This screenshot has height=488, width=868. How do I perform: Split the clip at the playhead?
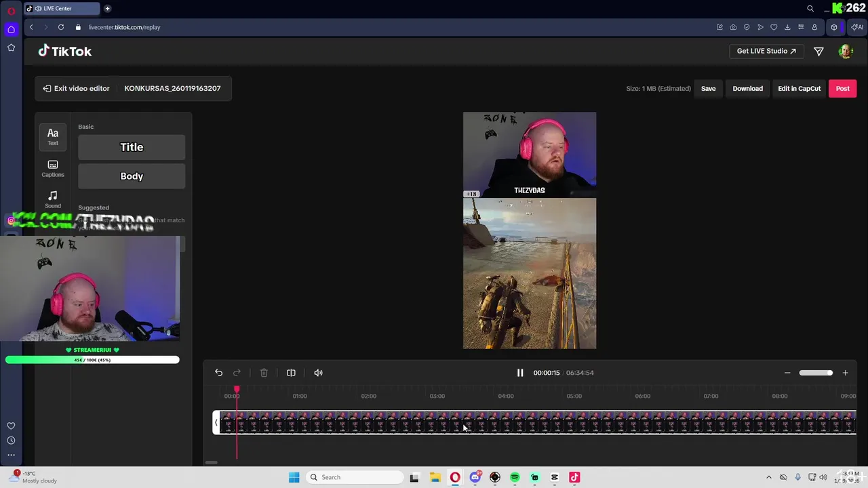(x=291, y=373)
